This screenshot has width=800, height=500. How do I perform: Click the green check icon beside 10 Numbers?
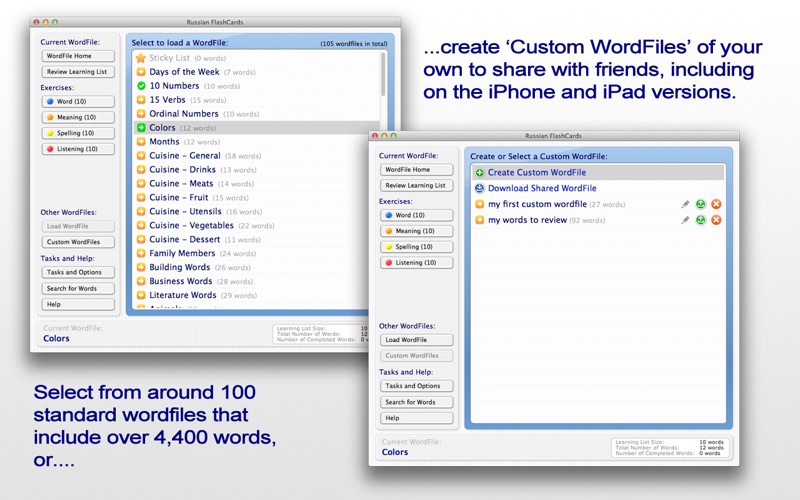pyautogui.click(x=141, y=86)
